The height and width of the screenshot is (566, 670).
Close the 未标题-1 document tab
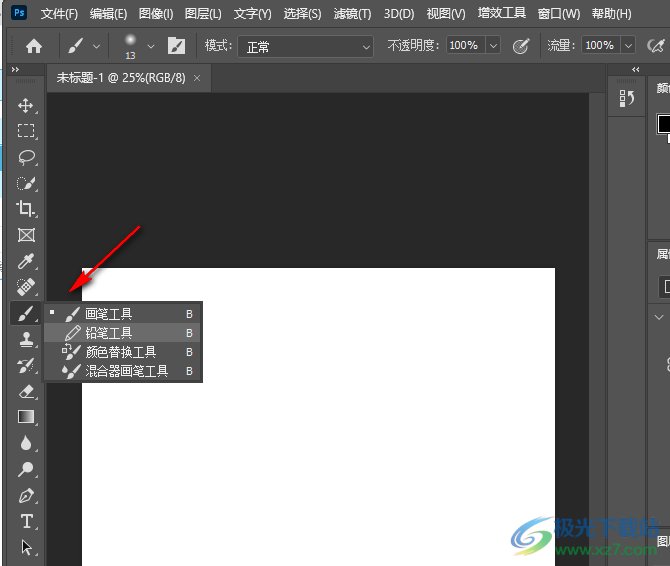point(197,78)
